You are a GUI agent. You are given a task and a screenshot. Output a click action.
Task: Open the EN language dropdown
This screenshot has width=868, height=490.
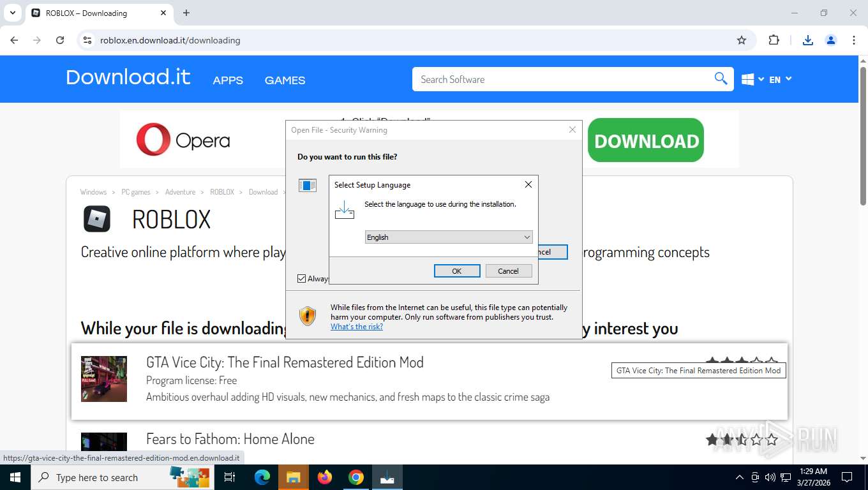[x=781, y=80]
